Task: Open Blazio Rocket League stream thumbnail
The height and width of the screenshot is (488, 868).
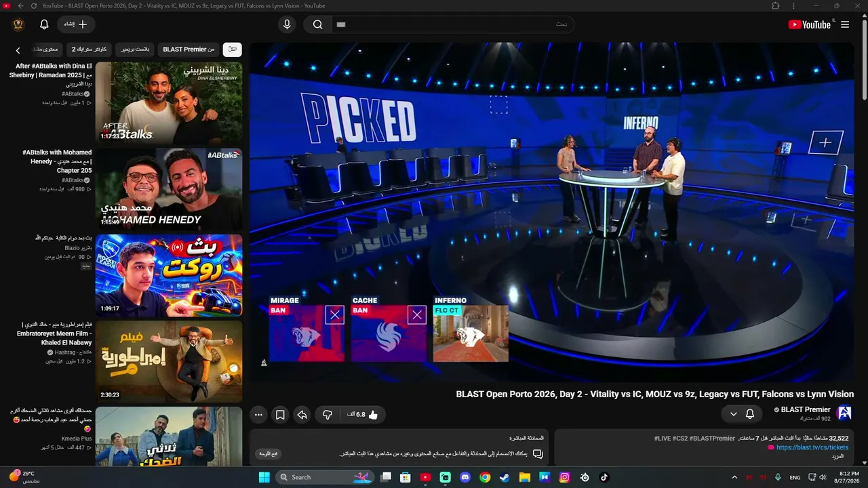Action: [169, 275]
